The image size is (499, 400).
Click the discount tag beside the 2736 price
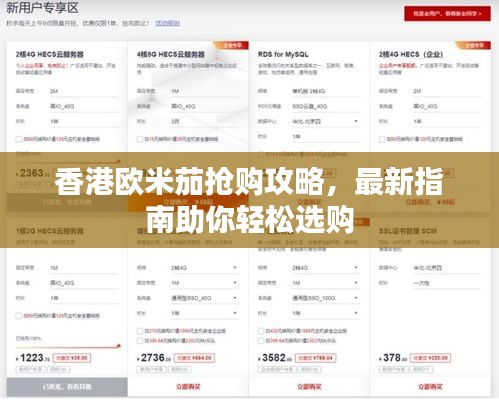tap(194, 358)
